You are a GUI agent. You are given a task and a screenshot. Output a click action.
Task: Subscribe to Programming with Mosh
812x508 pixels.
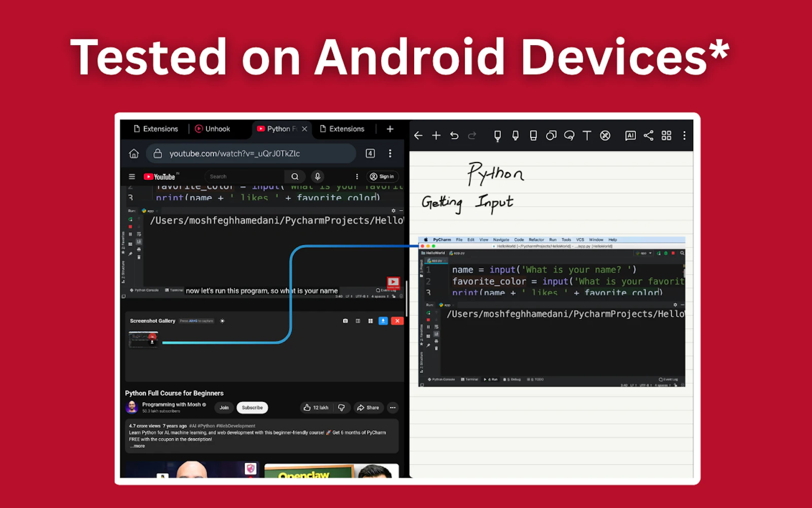252,407
